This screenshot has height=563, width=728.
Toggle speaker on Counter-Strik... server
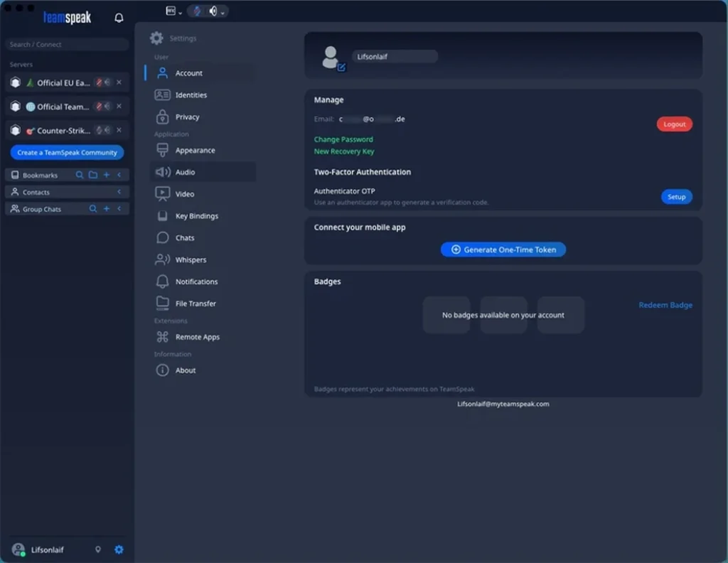[107, 130]
